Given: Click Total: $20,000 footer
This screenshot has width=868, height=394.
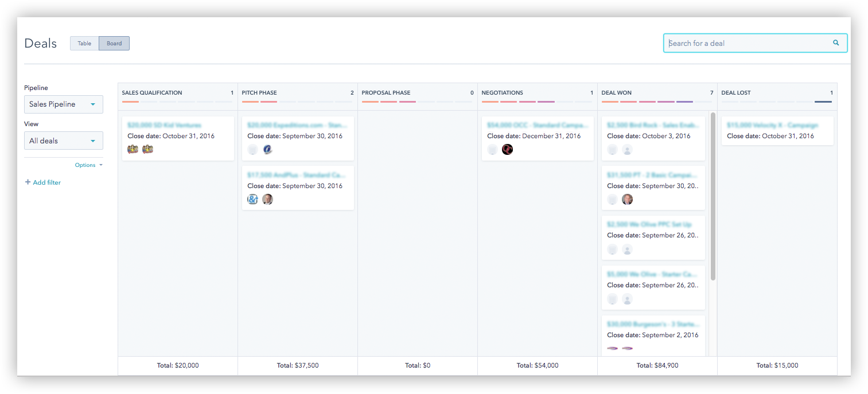Looking at the screenshot, I should click(x=178, y=365).
